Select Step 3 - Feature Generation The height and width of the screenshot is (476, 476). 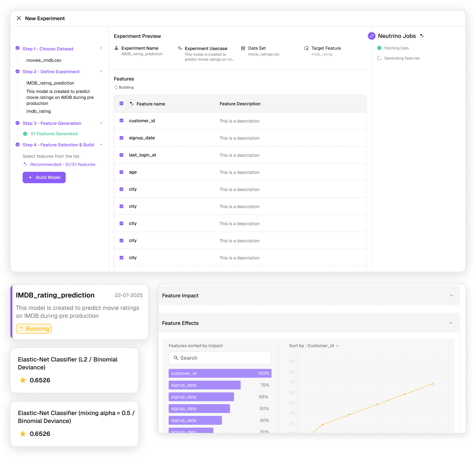click(x=52, y=123)
